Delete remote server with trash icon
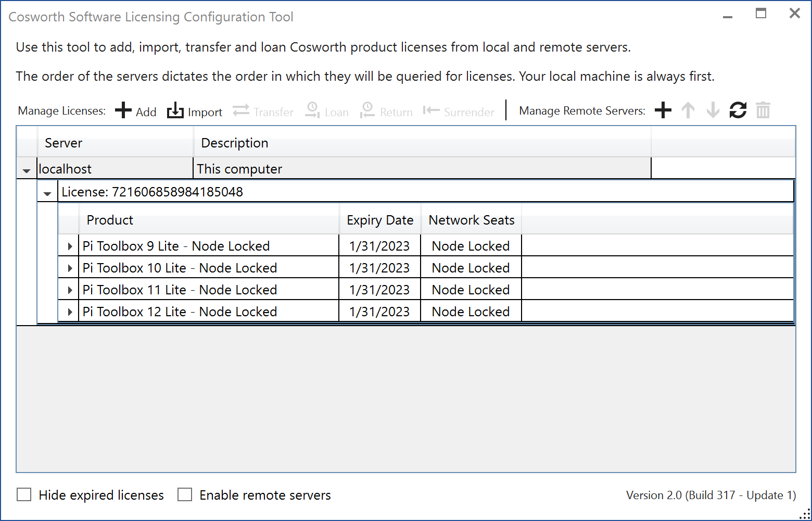Image resolution: width=812 pixels, height=521 pixels. click(x=763, y=110)
